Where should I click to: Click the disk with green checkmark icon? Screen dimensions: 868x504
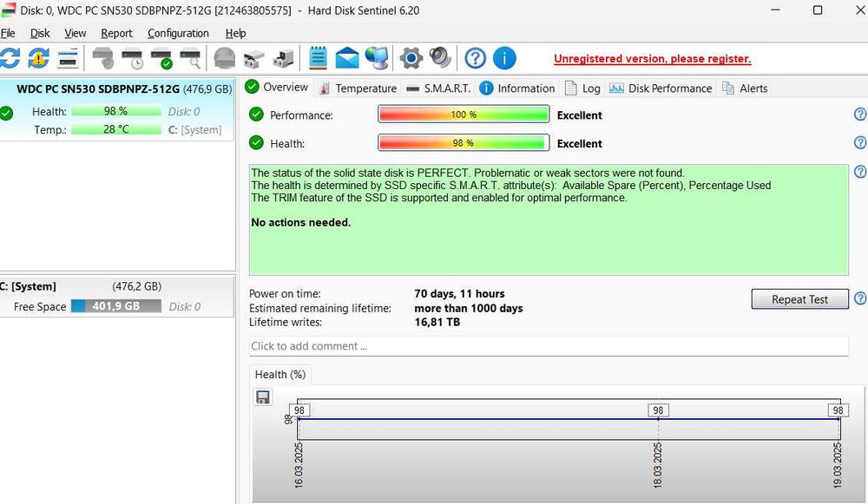[x=161, y=58]
